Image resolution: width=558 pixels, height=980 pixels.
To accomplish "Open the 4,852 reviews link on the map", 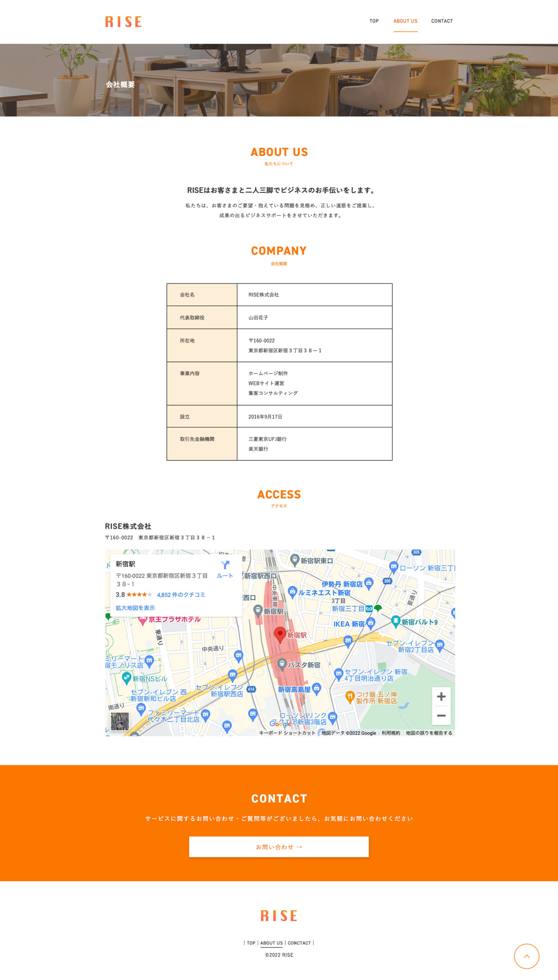I will click(x=181, y=595).
